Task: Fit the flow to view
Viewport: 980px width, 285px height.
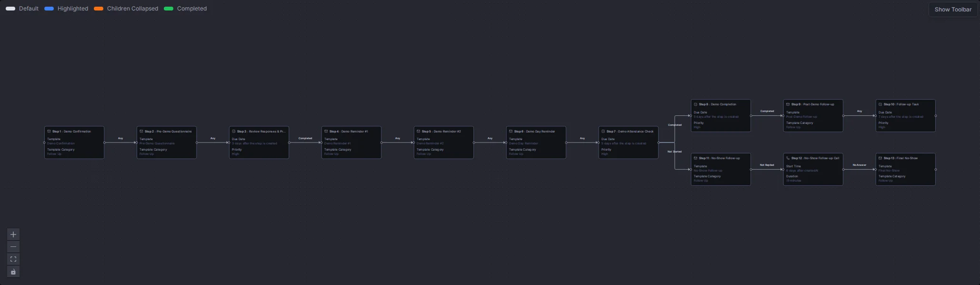Action: [x=13, y=259]
